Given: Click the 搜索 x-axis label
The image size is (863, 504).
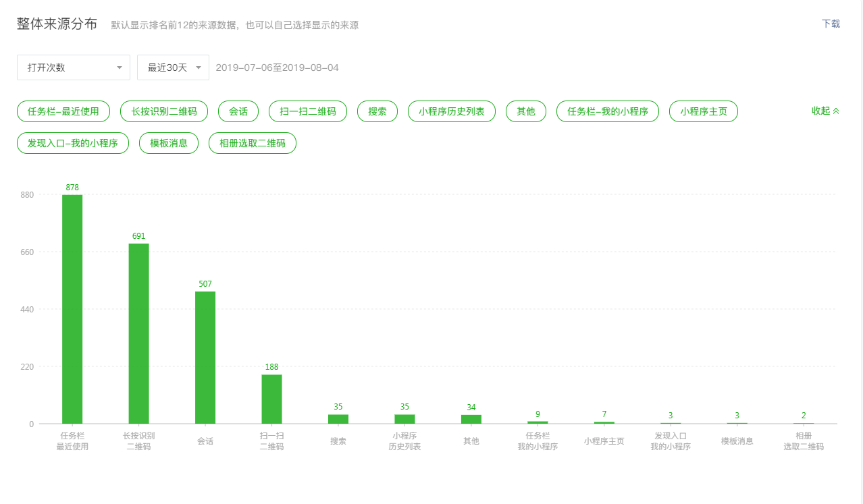Looking at the screenshot, I should 338,441.
